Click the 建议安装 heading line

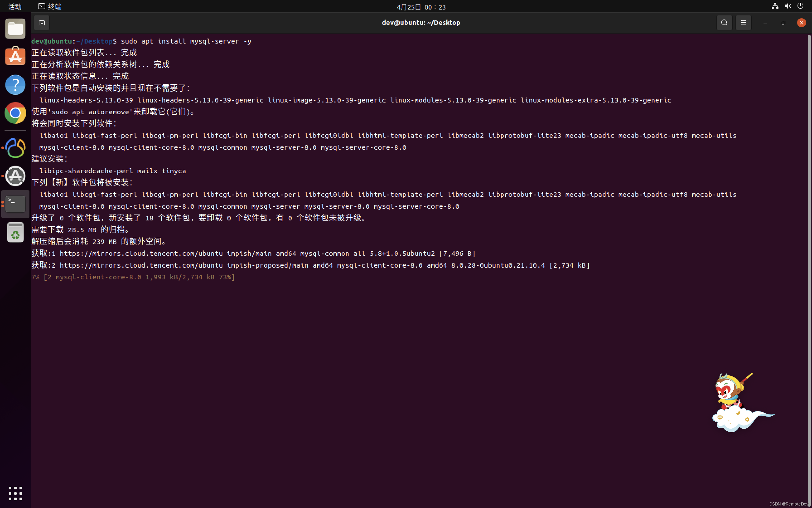(50, 159)
